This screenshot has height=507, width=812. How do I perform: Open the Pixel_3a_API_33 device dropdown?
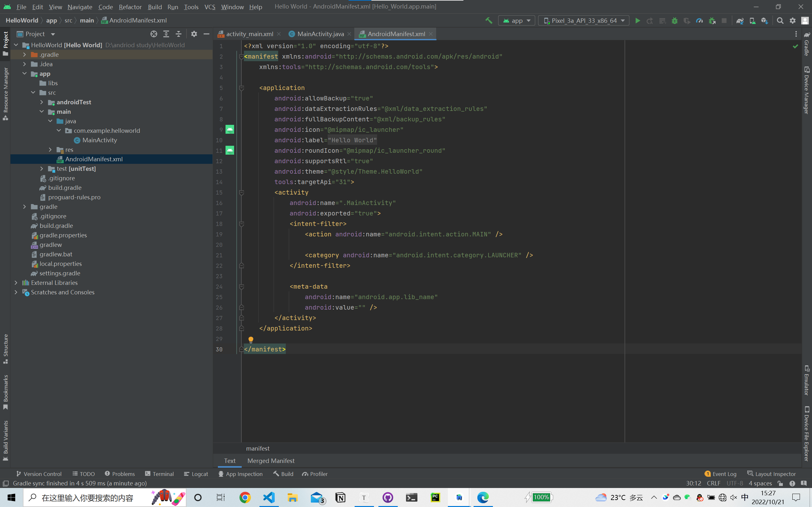584,21
